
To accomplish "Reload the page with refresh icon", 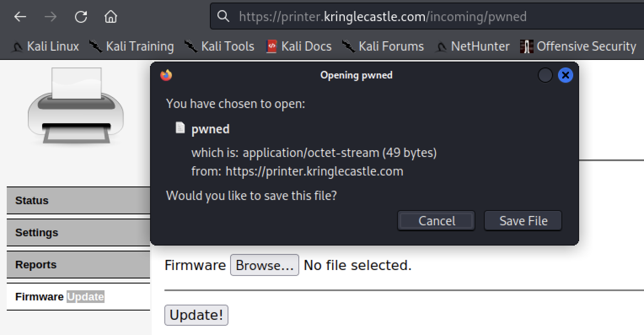I will click(81, 16).
